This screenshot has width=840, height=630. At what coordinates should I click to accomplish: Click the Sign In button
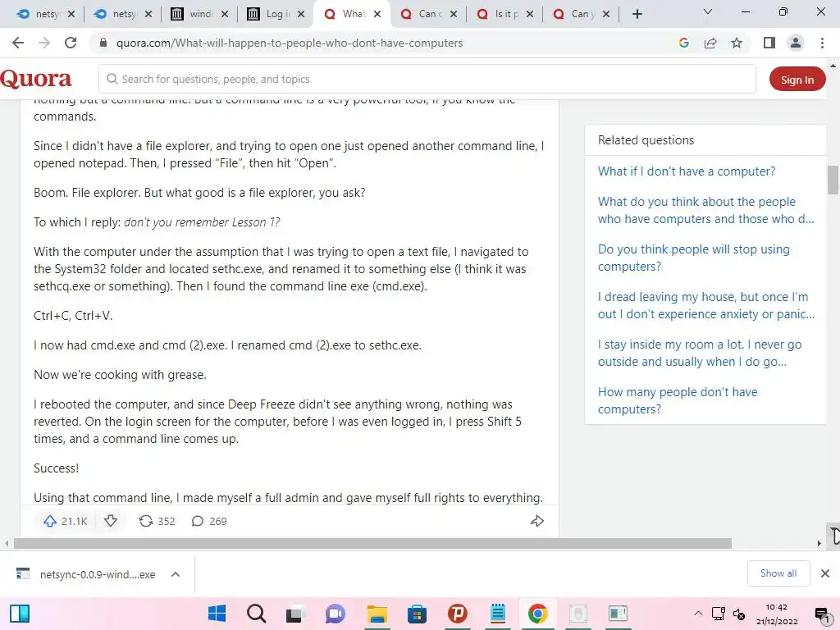tap(797, 80)
